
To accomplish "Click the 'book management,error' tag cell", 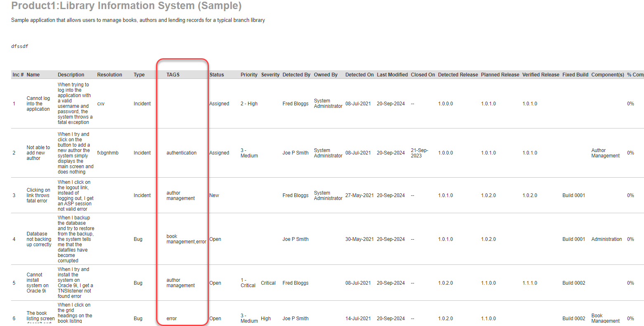I will [186, 239].
